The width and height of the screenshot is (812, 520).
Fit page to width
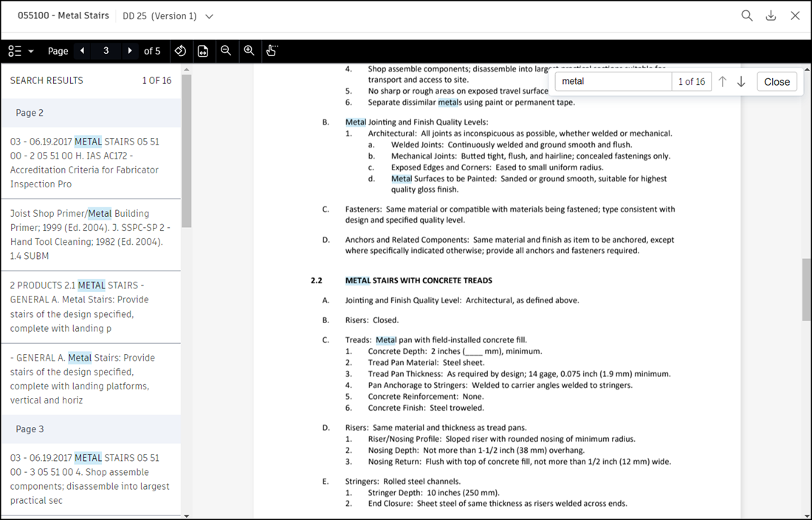pyautogui.click(x=203, y=51)
